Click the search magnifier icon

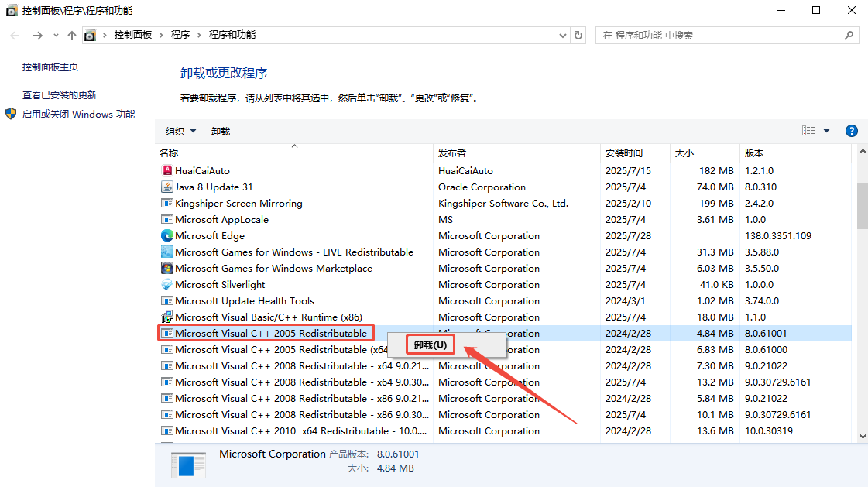[x=849, y=35]
